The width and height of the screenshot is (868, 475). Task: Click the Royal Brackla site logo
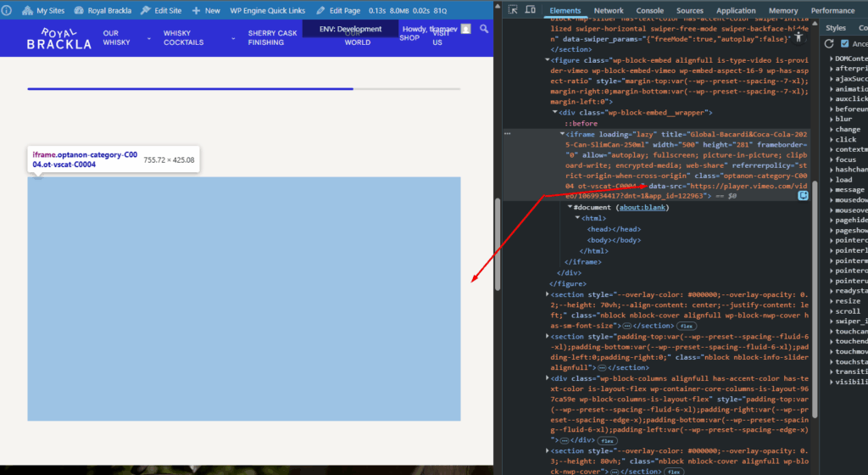point(58,38)
